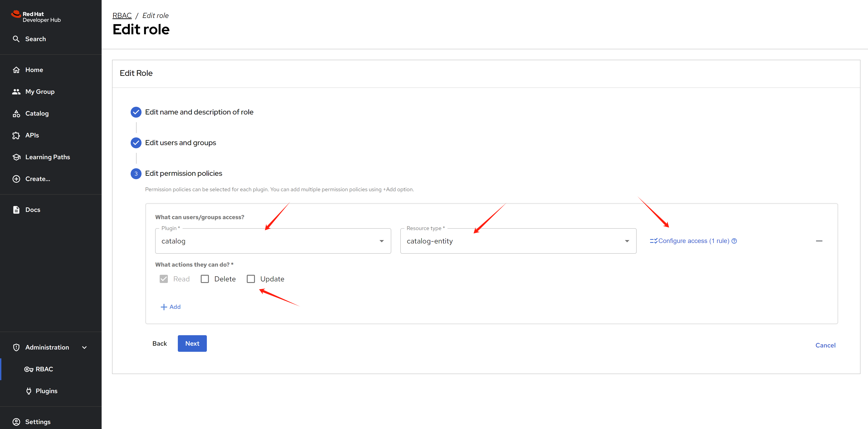868x429 pixels.
Task: Enable the Update action checkbox
Action: pos(251,279)
